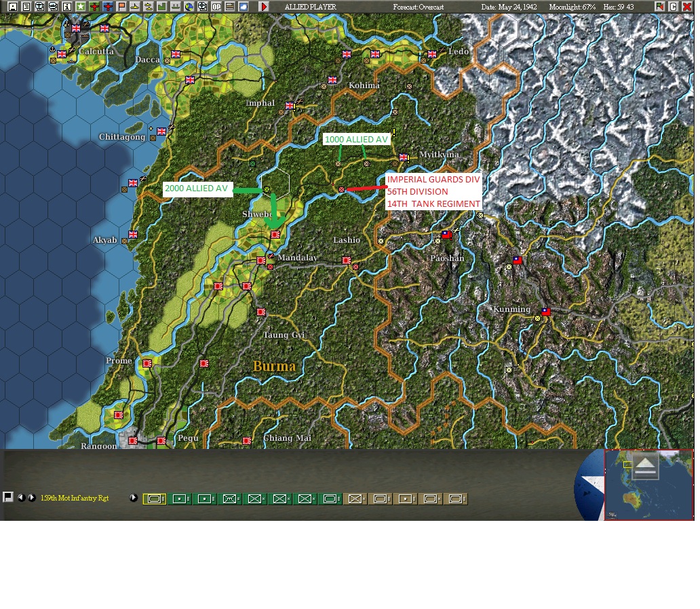Open the orange flag bases icon
This screenshot has width=700, height=609.
121,6
